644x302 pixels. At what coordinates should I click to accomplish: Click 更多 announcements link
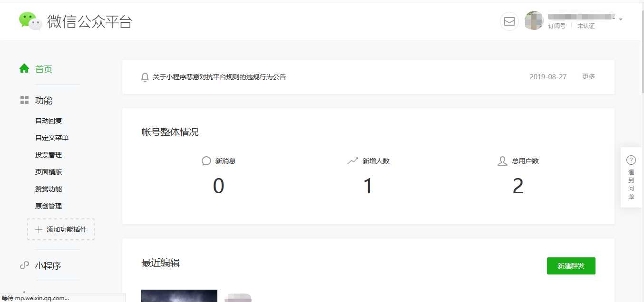[x=588, y=76]
